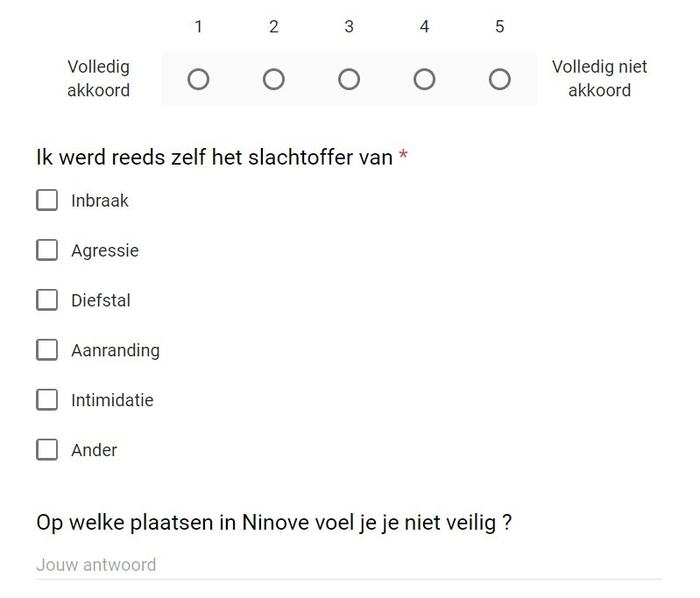Click the red required asterisk
700x598 pixels.
click(403, 156)
